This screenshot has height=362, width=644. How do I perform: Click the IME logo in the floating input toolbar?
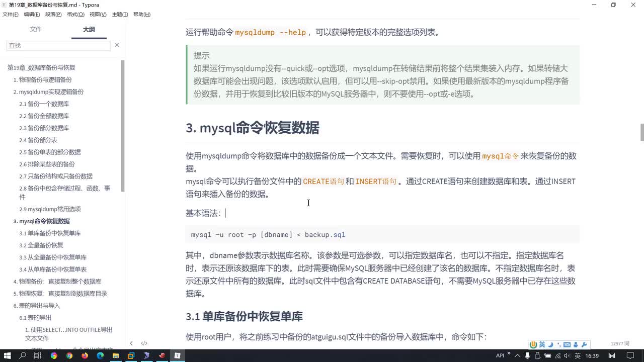(534, 344)
